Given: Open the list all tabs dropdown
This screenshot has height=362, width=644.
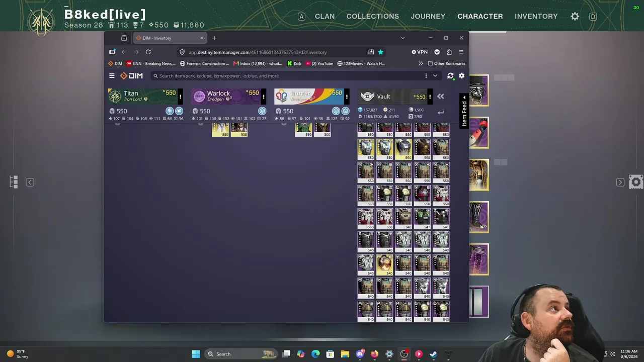Looking at the screenshot, I should pyautogui.click(x=403, y=38).
